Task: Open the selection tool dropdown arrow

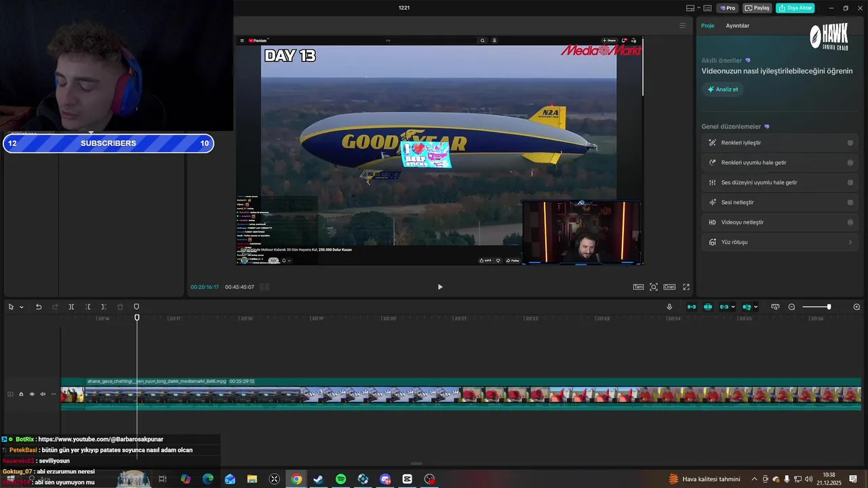Action: coord(22,307)
